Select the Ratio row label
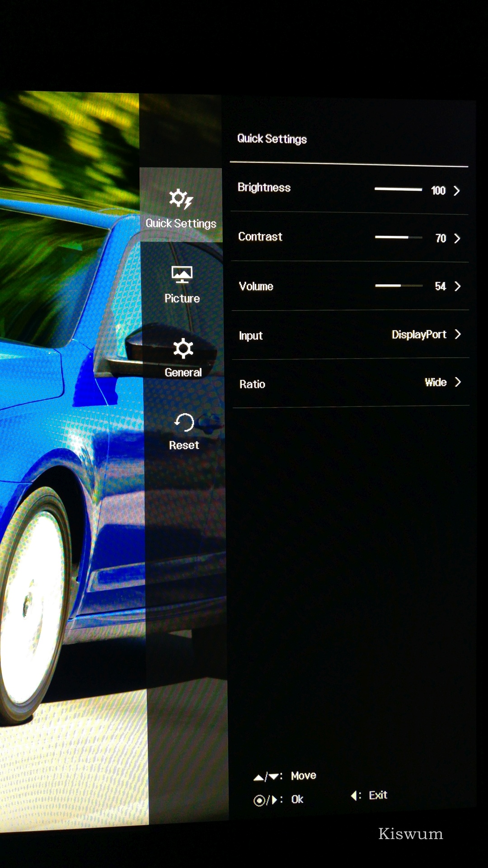This screenshot has width=488, height=868. tap(252, 384)
